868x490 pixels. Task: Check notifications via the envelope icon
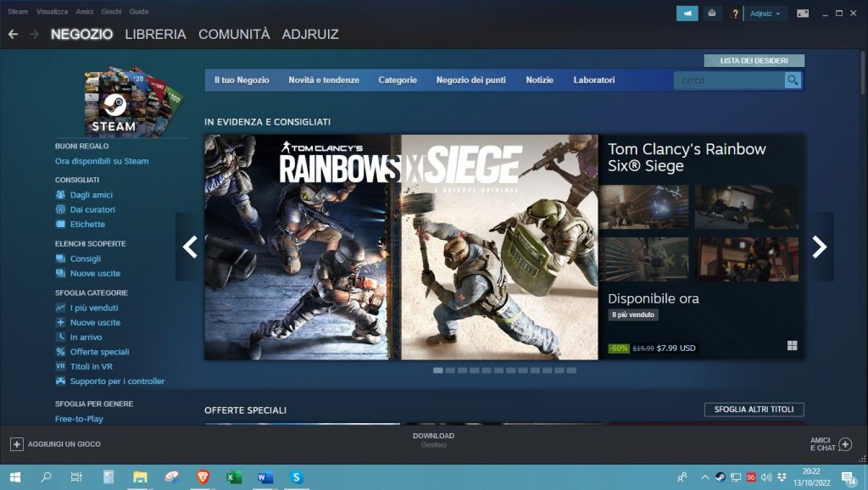711,13
